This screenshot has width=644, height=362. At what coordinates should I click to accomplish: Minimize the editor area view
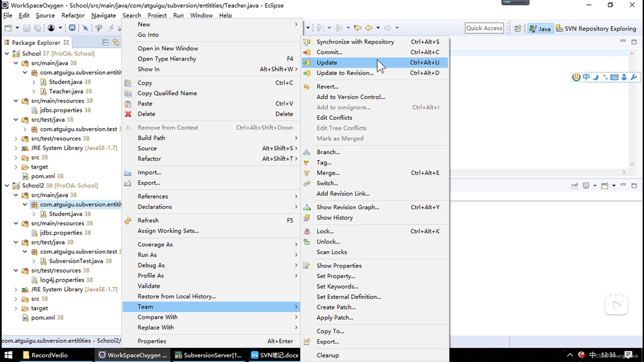point(623,41)
